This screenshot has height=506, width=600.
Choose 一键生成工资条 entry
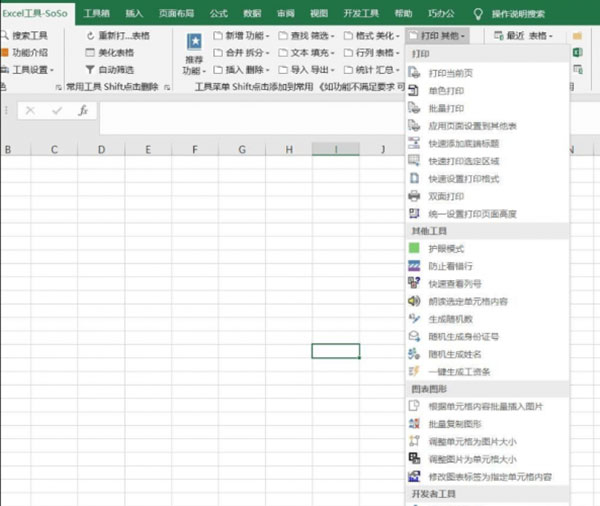pyautogui.click(x=458, y=371)
